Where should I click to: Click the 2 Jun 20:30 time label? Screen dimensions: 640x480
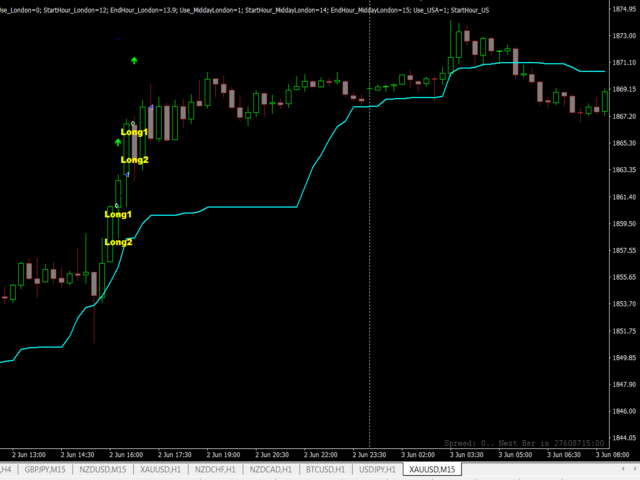pyautogui.click(x=272, y=455)
